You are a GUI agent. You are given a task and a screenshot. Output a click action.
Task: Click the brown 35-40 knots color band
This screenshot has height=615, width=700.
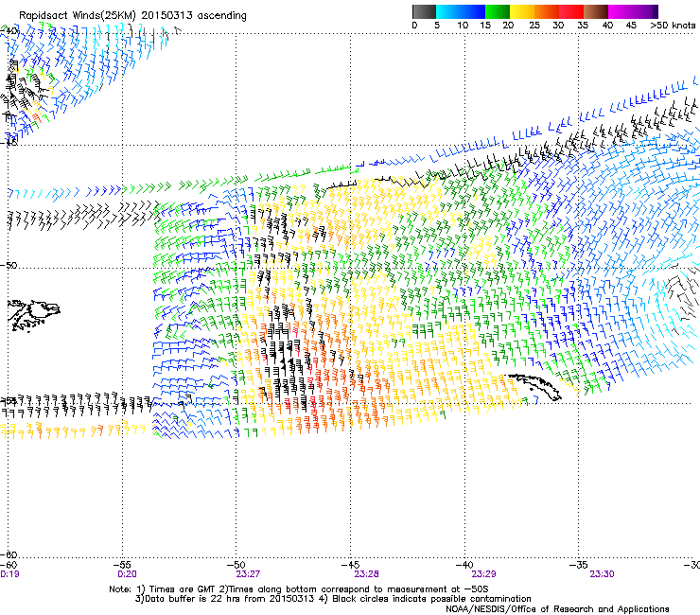point(596,11)
